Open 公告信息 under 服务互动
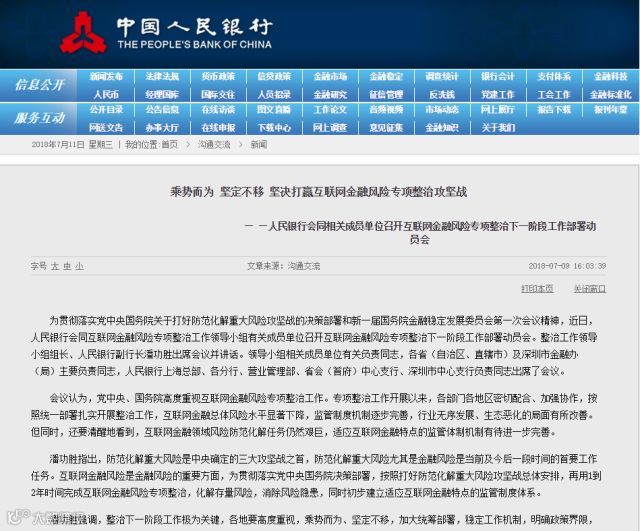The width and height of the screenshot is (640, 531). coord(162,109)
